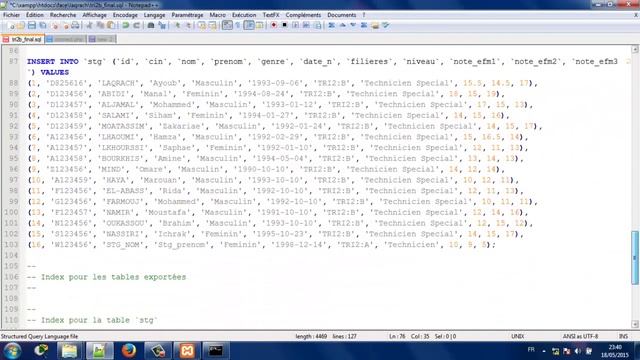This screenshot has height=360, width=640.
Task: Open the Fichier menu
Action: (x=11, y=15)
